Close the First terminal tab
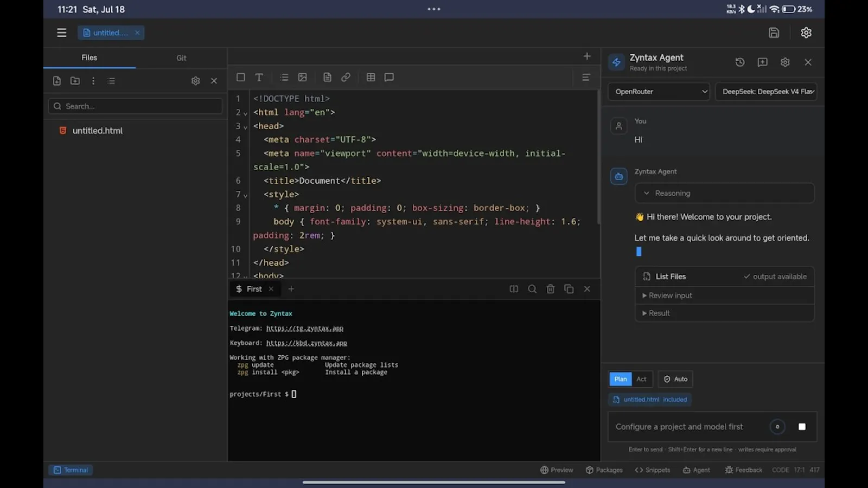The width and height of the screenshot is (868, 488). [271, 289]
